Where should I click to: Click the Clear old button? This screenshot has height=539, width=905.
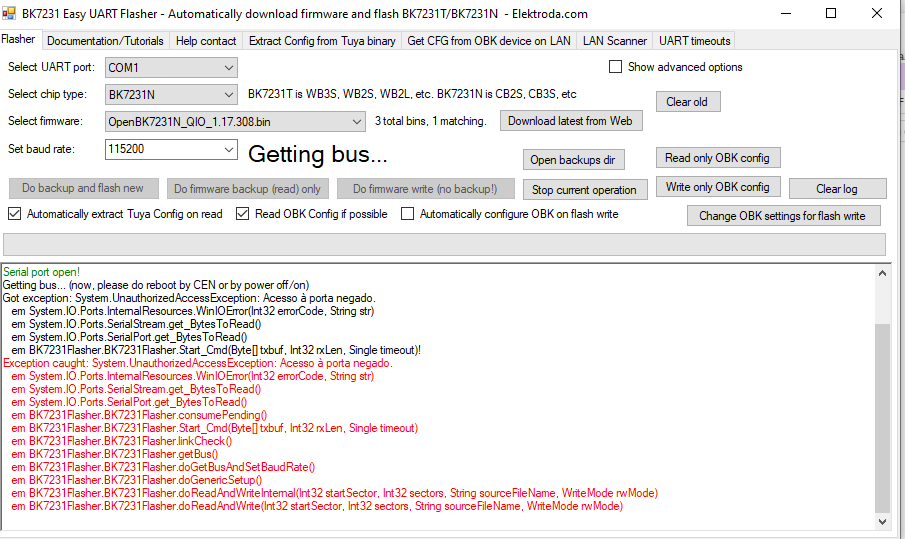point(688,102)
